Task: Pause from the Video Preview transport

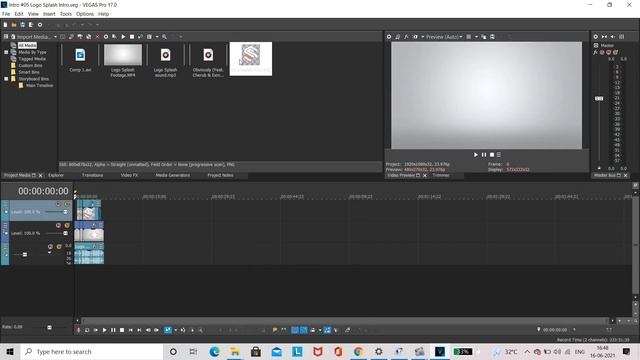Action: tap(484, 155)
